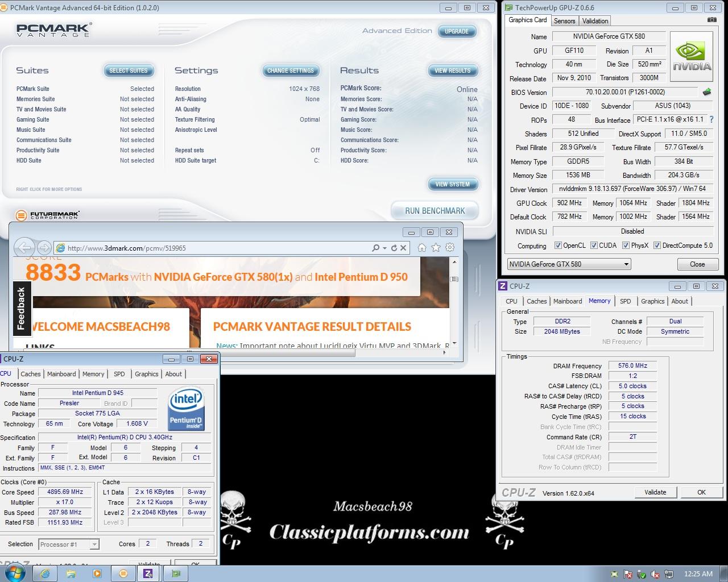The height and width of the screenshot is (582, 728).
Task: Click RUN BENCHMARK in PCMark Vantage
Action: coord(435,211)
